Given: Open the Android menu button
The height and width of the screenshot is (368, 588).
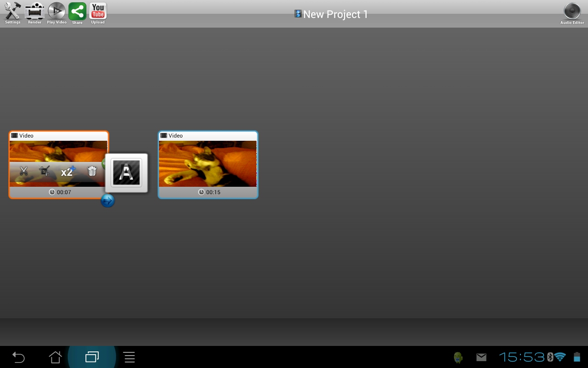Looking at the screenshot, I should (129, 357).
